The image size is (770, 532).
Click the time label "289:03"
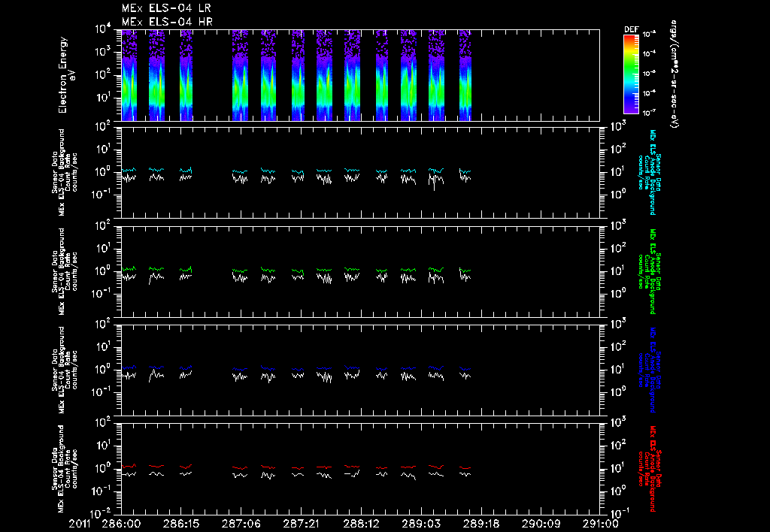(420, 524)
